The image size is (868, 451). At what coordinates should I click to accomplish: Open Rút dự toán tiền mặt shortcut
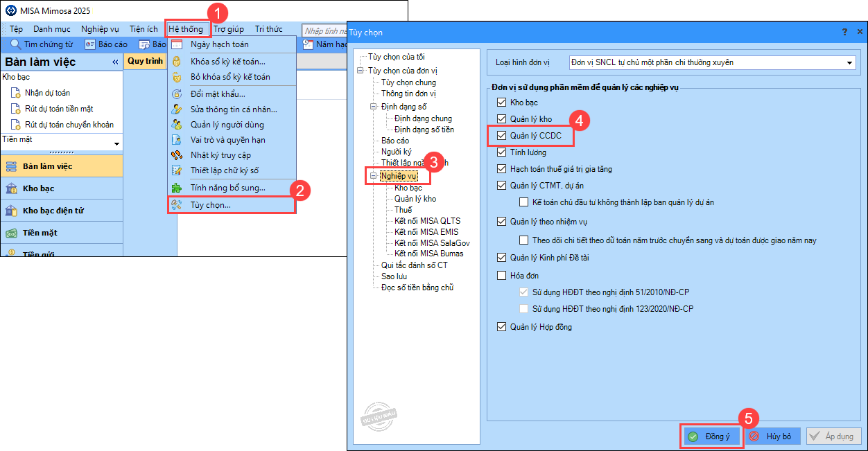(x=52, y=109)
